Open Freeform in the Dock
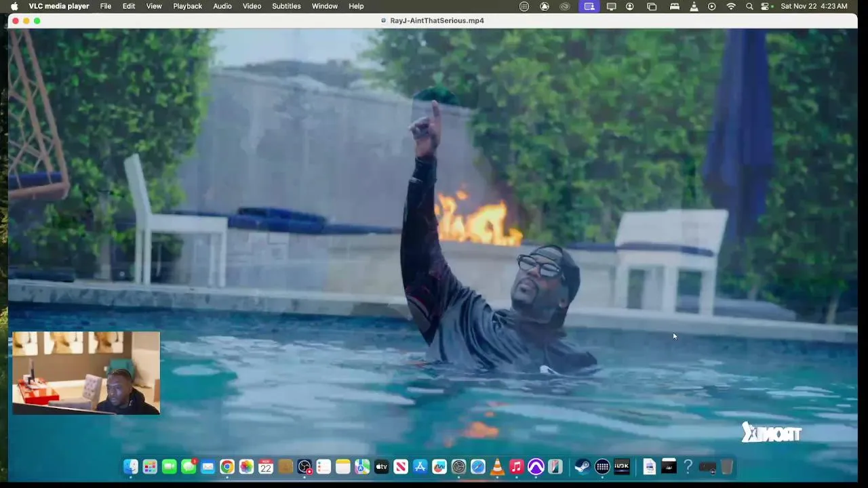This screenshot has height=488, width=868. tap(439, 466)
